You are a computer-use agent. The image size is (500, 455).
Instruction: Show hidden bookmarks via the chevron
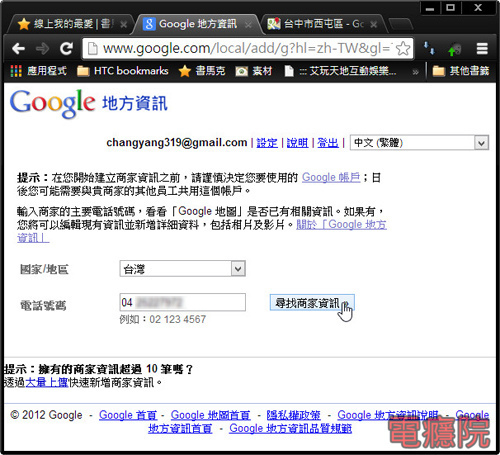[415, 71]
